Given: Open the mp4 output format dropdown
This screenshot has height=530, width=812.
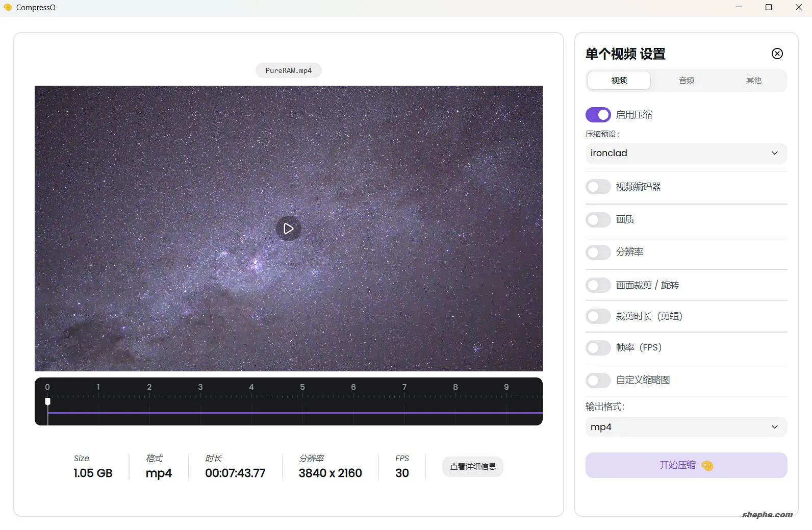Looking at the screenshot, I should tap(686, 427).
